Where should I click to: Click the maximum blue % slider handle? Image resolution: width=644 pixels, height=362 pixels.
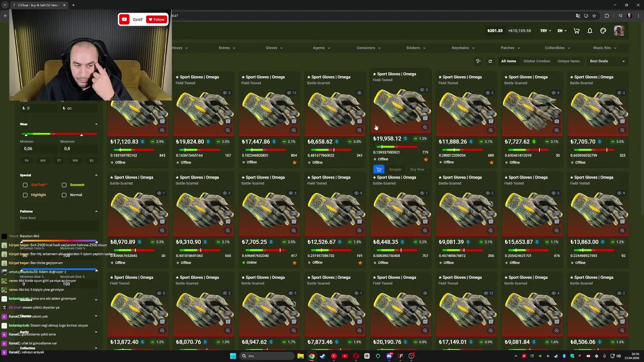(96, 270)
